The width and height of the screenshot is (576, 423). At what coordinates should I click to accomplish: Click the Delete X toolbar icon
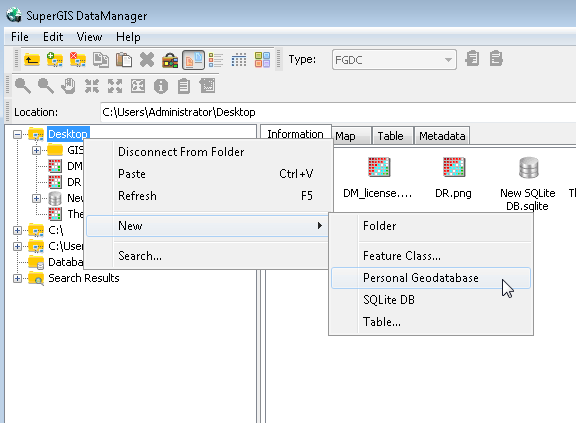point(147,59)
